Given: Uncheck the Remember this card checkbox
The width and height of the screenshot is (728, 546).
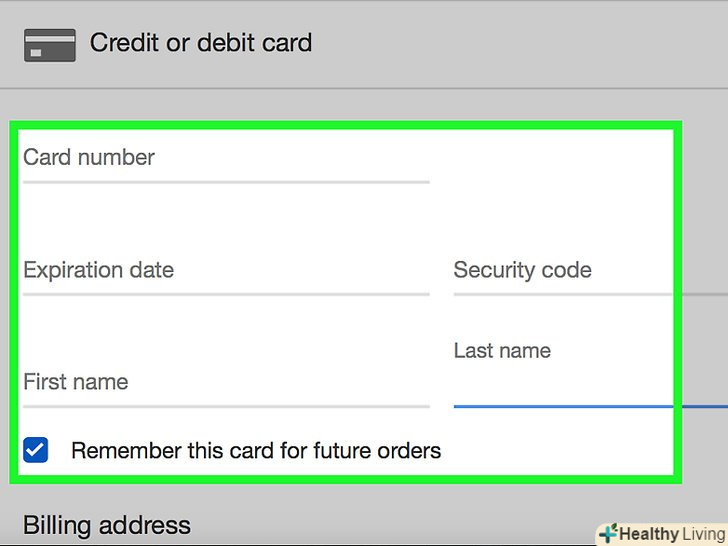Looking at the screenshot, I should coord(36,450).
